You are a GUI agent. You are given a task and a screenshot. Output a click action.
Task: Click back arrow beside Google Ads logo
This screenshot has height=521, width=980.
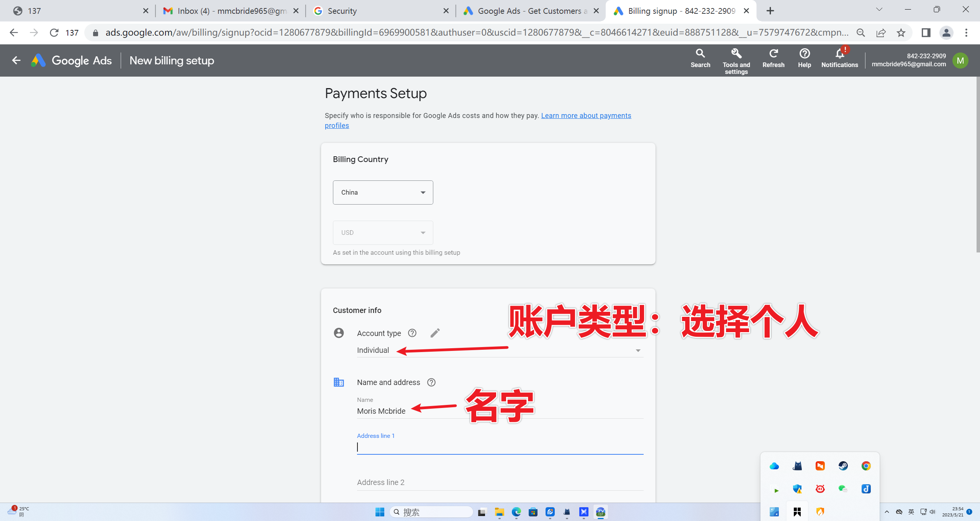16,61
